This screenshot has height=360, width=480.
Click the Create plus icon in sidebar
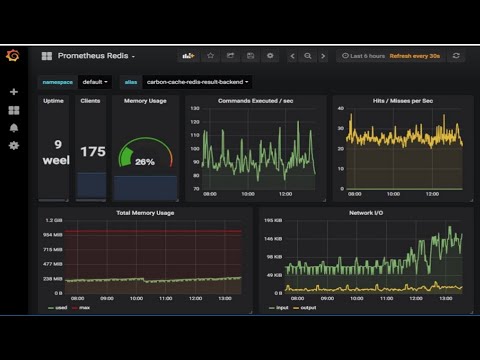[14, 92]
